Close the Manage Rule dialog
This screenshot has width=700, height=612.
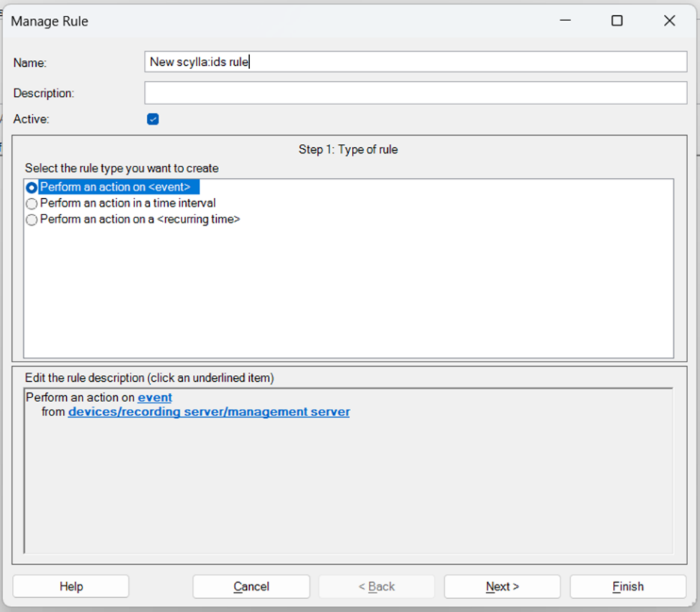click(x=669, y=21)
